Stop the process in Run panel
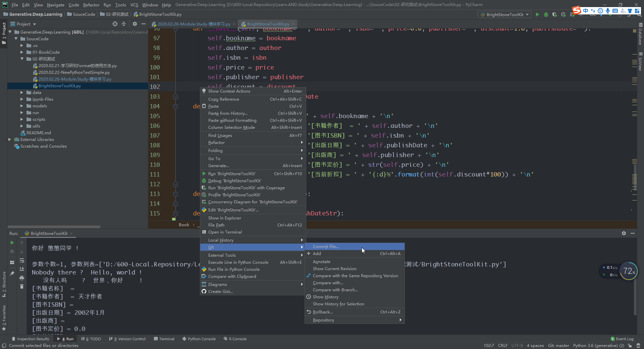The width and height of the screenshot is (644, 349). tap(12, 251)
